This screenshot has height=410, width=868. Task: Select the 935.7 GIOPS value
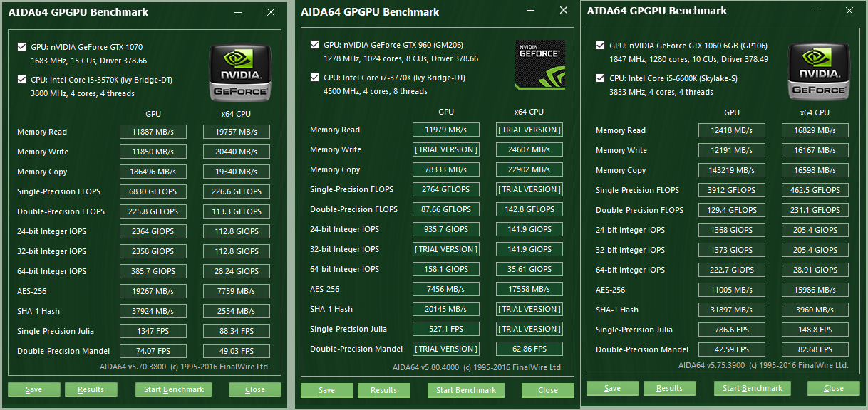point(446,229)
